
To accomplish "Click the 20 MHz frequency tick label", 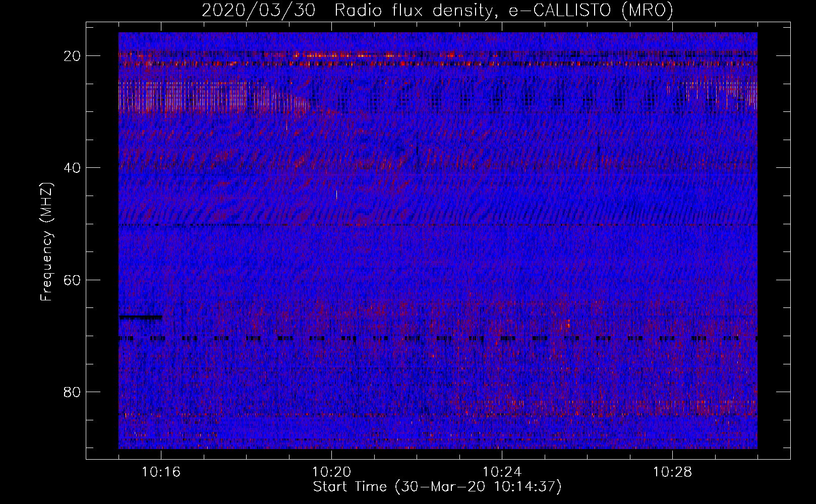I will [73, 56].
